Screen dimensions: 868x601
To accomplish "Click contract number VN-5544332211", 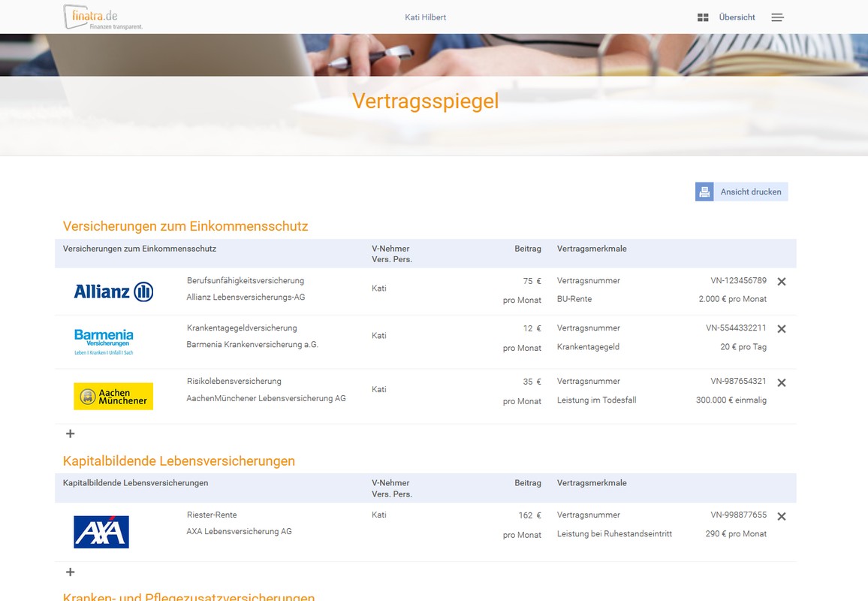I will [736, 328].
